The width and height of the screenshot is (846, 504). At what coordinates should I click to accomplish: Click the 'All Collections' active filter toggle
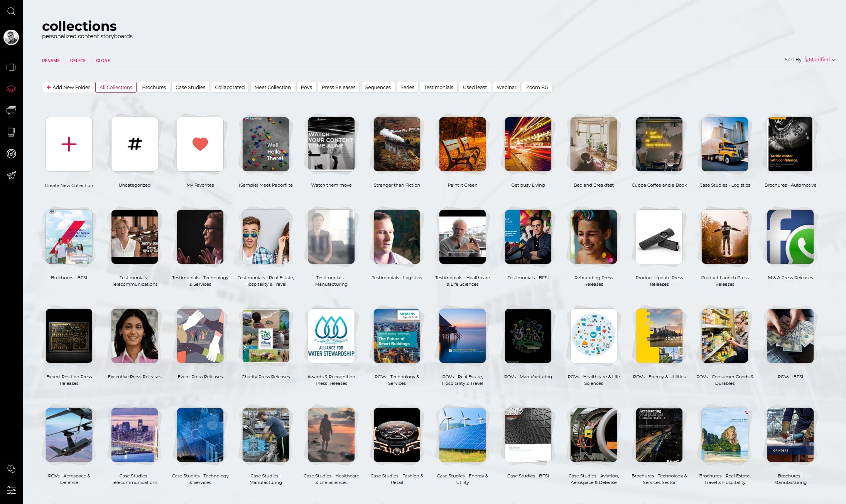coord(115,87)
